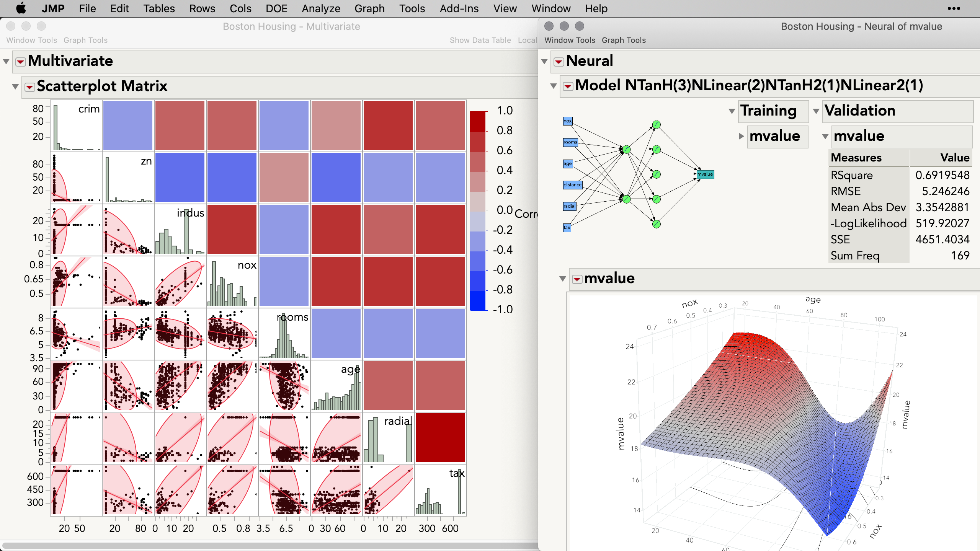Click the Show Data Table link
980x551 pixels.
point(480,40)
